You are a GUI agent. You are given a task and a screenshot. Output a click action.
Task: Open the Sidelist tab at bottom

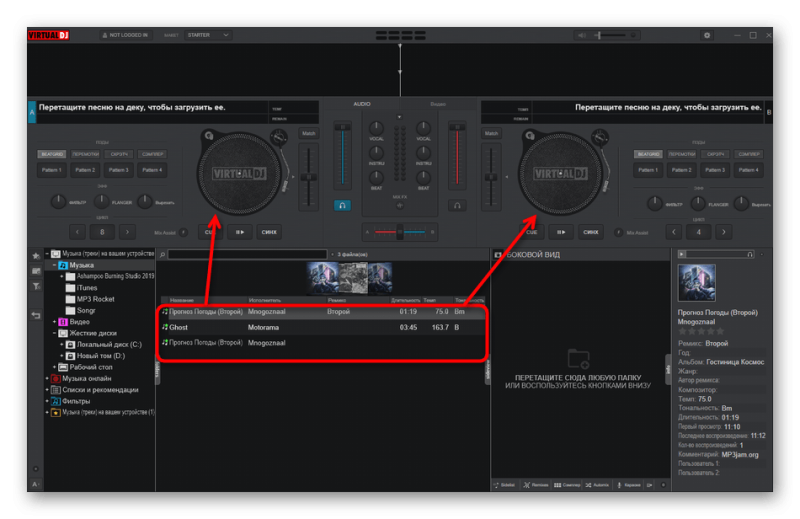tap(505, 485)
